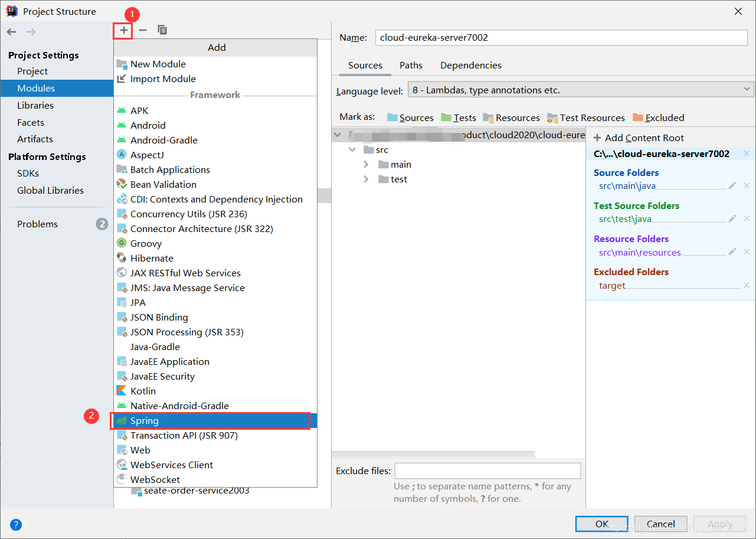
Task: Click the Exclude files input field
Action: click(x=487, y=471)
